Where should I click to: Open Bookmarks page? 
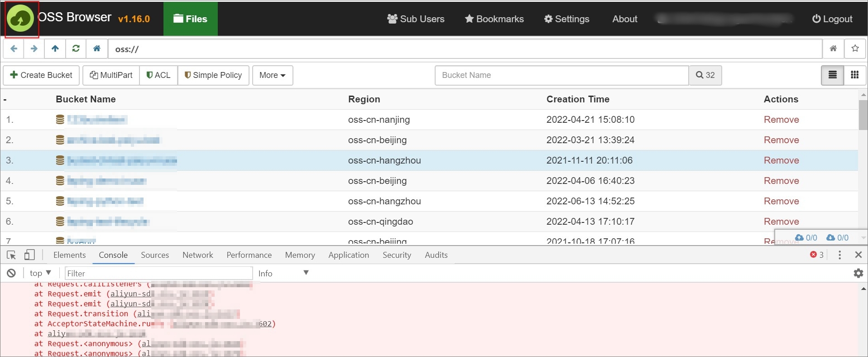coord(494,19)
